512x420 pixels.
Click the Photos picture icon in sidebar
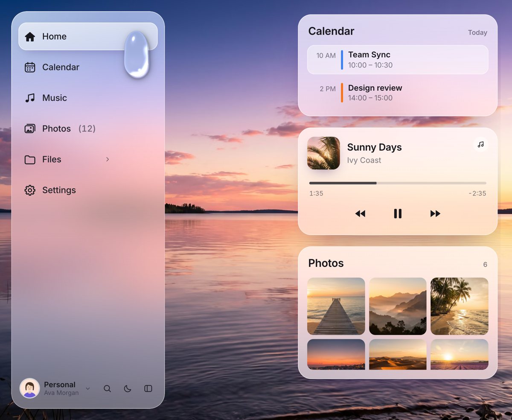click(30, 129)
